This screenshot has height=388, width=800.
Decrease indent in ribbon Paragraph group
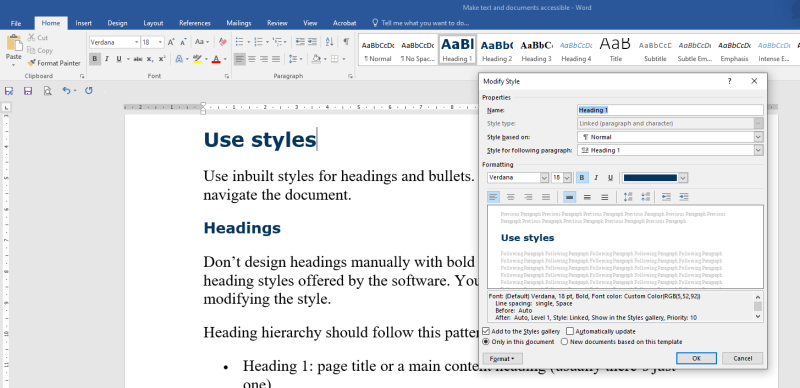pyautogui.click(x=300, y=42)
